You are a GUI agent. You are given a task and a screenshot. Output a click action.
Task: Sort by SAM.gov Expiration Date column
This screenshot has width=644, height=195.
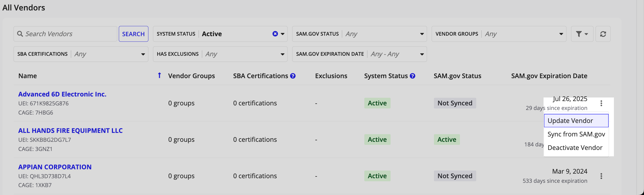(x=549, y=76)
